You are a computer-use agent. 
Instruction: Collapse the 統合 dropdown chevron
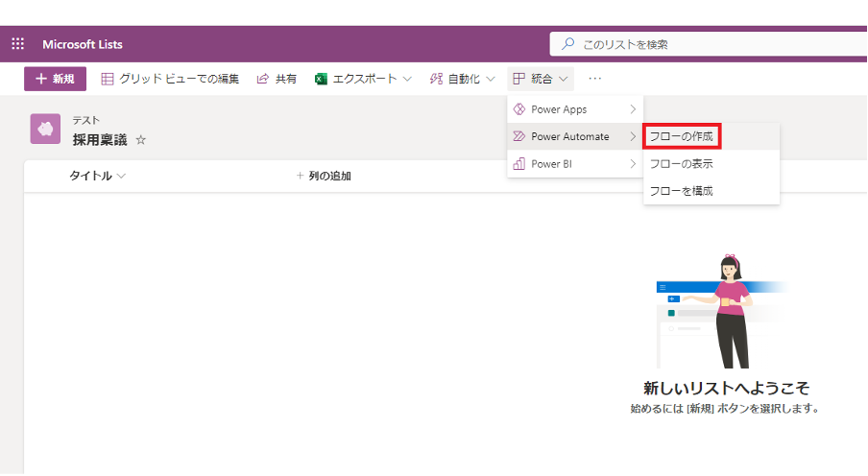[563, 79]
